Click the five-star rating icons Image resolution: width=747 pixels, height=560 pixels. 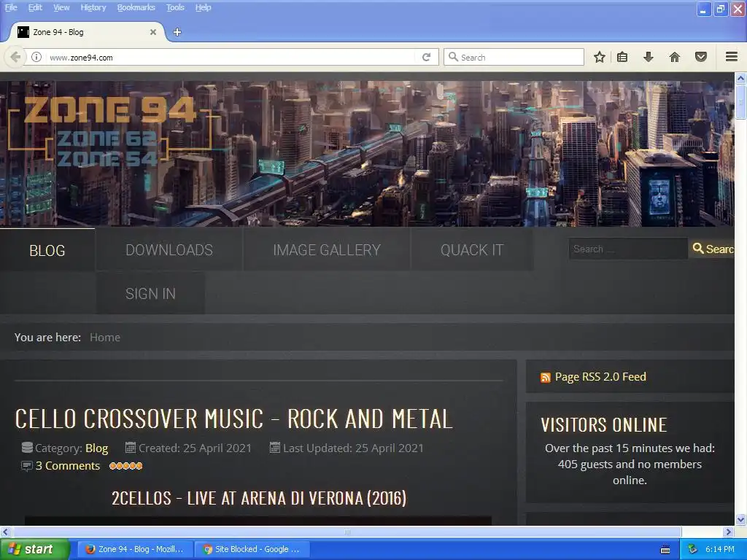(x=125, y=466)
